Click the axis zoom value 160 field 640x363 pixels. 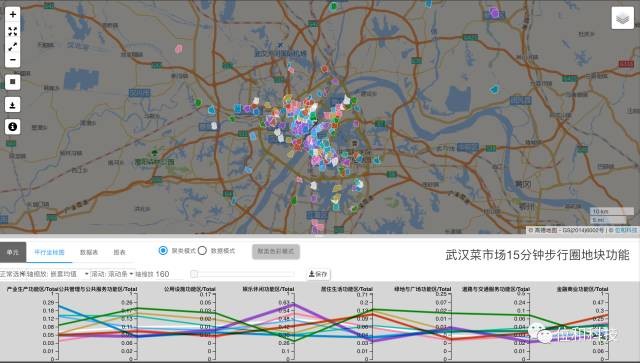(162, 274)
